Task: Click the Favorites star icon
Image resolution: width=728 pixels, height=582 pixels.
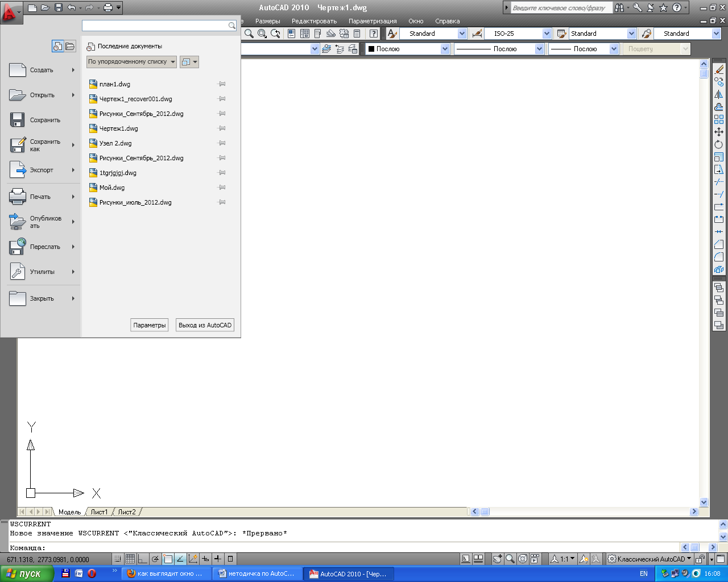Action: 663,8
